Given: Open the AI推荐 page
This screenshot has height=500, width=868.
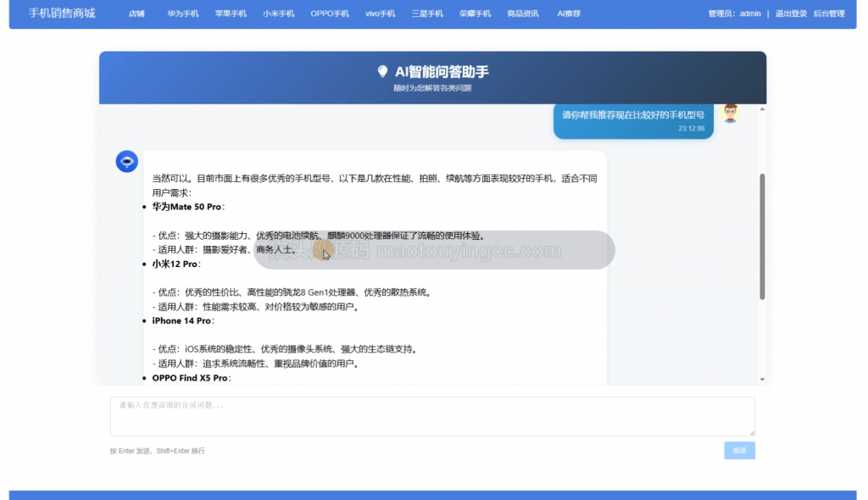Looking at the screenshot, I should (x=569, y=14).
